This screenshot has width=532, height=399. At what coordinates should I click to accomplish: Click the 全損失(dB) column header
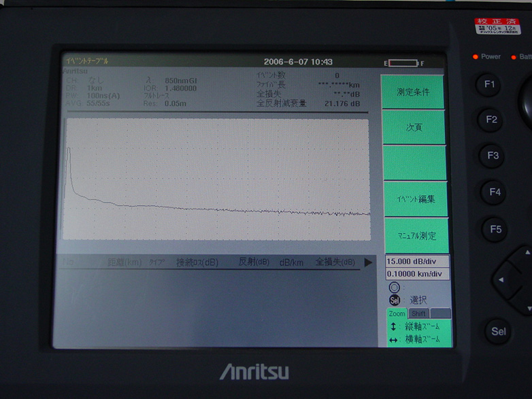pyautogui.click(x=335, y=262)
